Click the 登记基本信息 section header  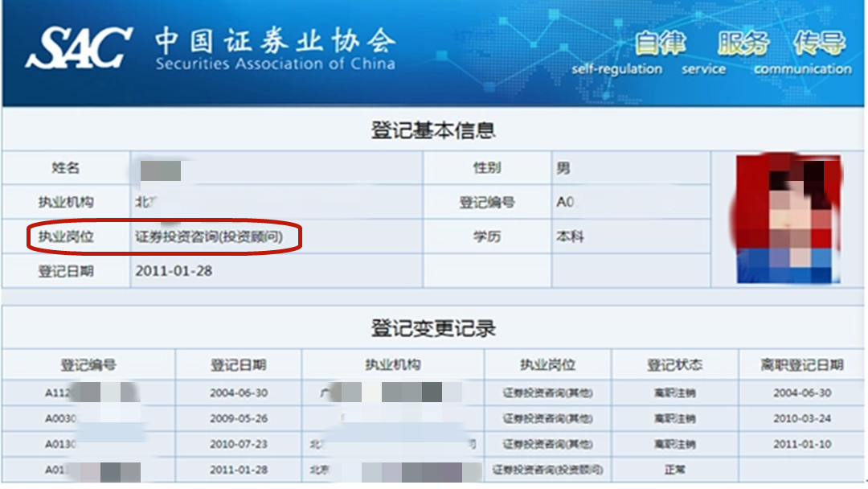point(434,128)
